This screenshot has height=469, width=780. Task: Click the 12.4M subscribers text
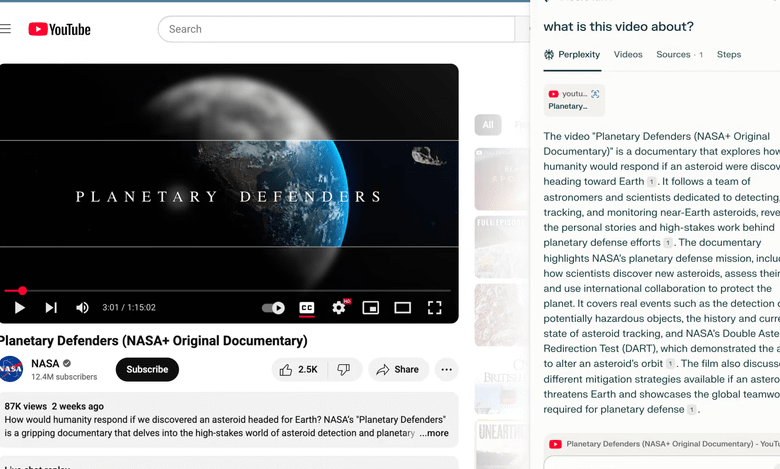[64, 377]
